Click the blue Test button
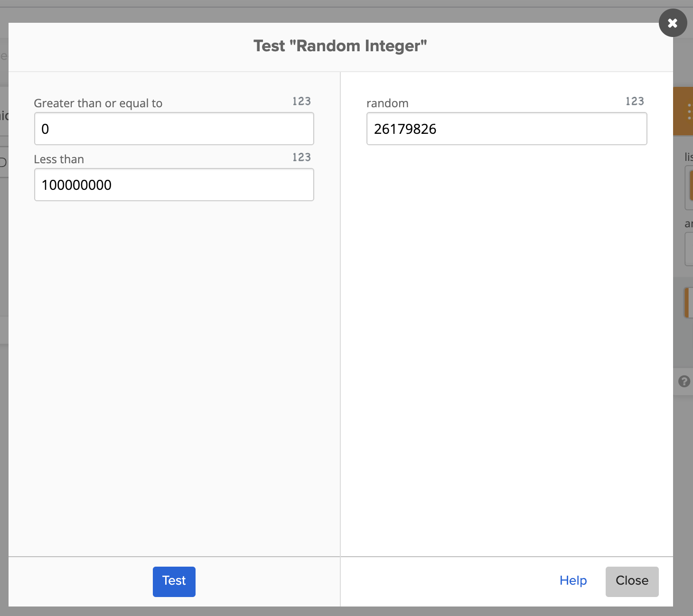The image size is (693, 616). pyautogui.click(x=174, y=581)
